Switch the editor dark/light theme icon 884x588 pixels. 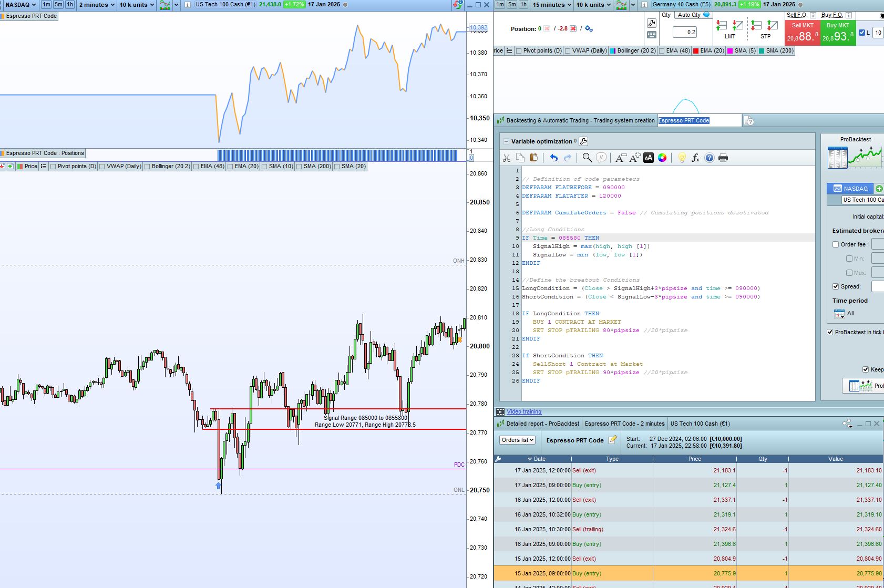[649, 158]
